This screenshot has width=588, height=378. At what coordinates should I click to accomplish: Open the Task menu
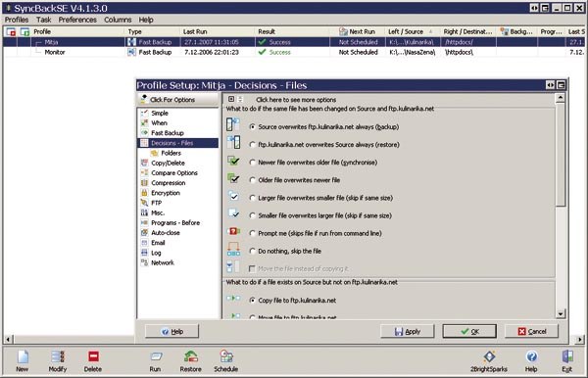pos(43,20)
